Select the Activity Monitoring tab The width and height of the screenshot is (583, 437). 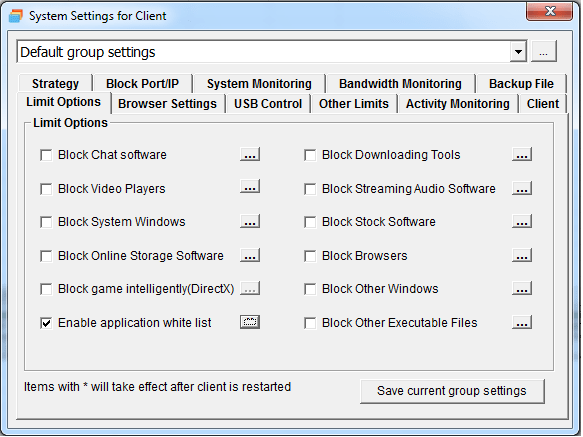pos(458,103)
